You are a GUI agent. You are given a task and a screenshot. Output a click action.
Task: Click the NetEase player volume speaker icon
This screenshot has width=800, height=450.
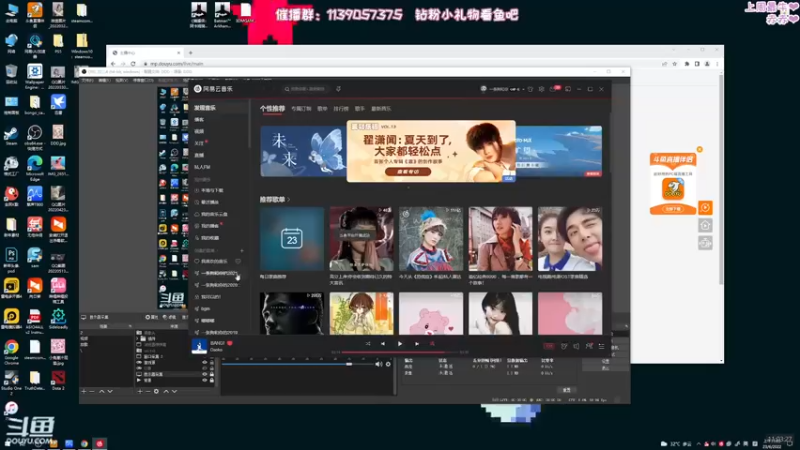576,346
